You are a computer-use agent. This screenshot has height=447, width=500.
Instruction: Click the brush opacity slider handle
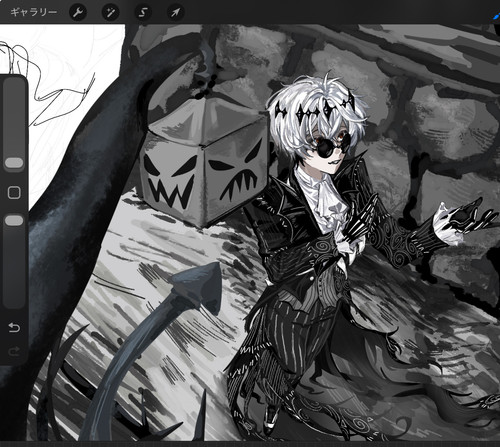click(14, 220)
